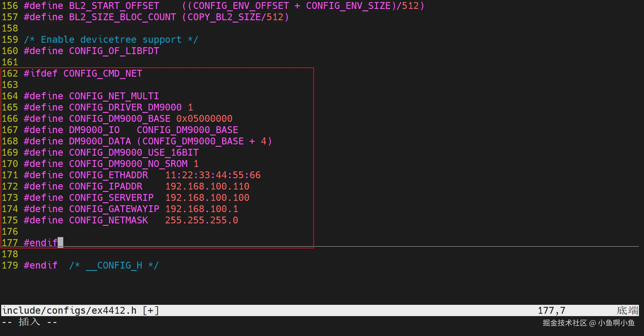Click the server IP 192.168.100.100

click(207, 198)
